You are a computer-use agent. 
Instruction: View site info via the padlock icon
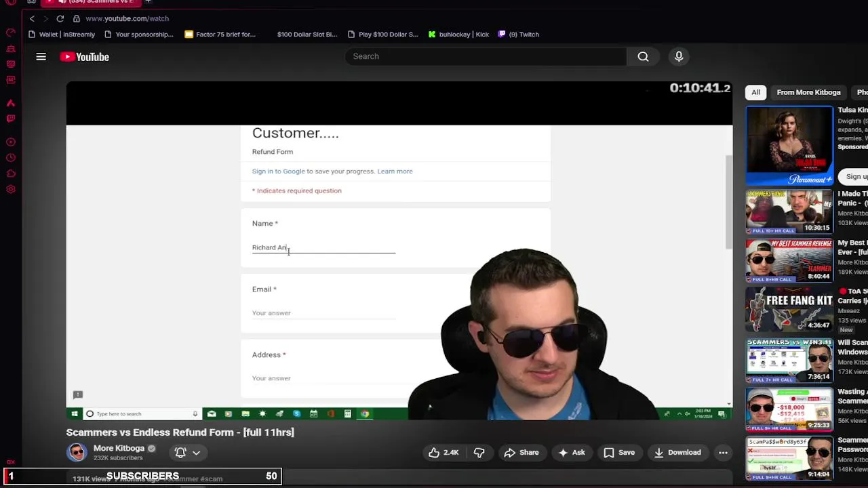pos(77,18)
